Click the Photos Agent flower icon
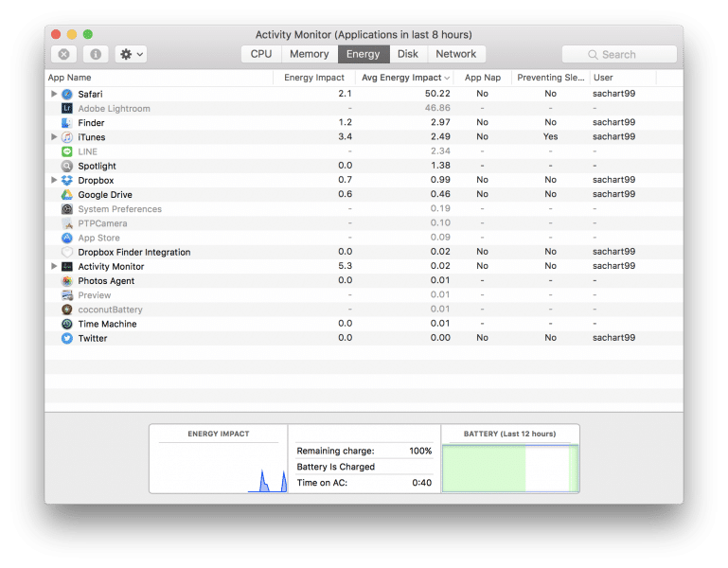The image size is (728, 568). [x=67, y=281]
